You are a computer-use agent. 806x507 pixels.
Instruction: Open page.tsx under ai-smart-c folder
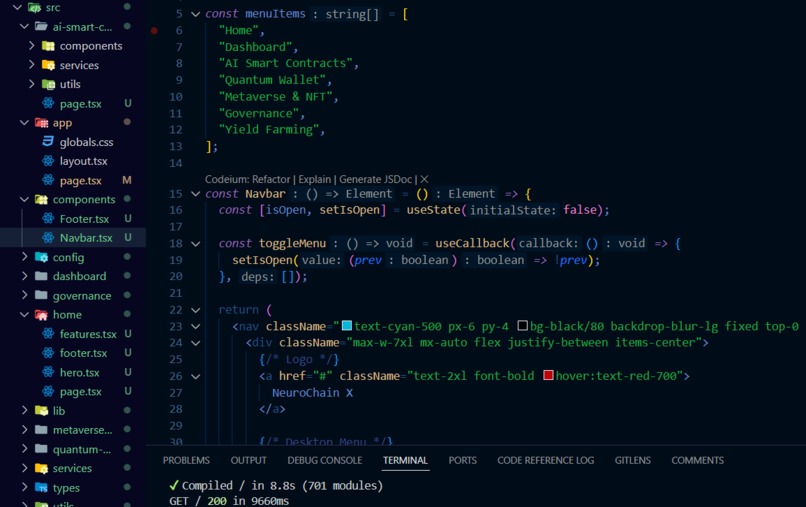[x=80, y=104]
